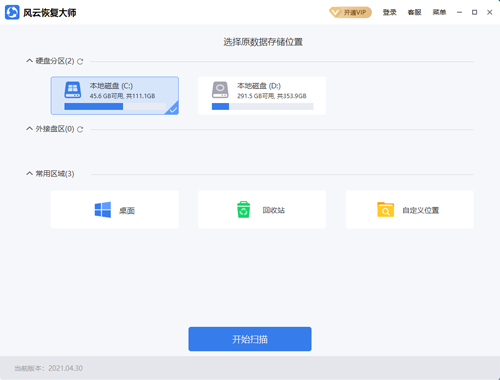The image size is (500, 380).
Task: Click the 本地磁盘 (C:) label
Action: click(111, 86)
